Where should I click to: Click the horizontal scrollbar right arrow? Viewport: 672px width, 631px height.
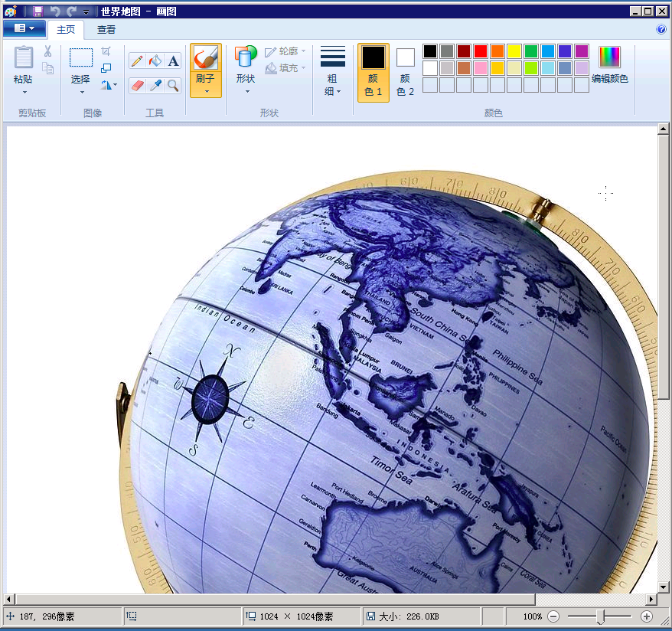651,599
